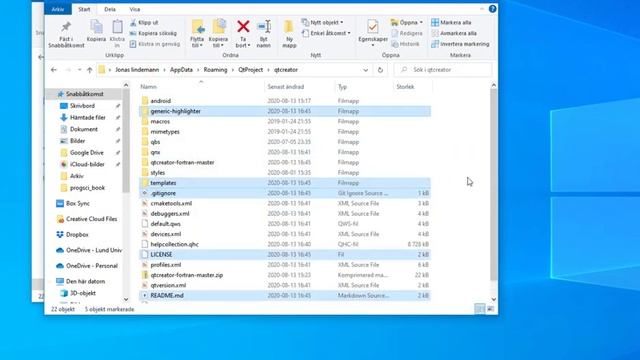Switch to the Dela ribbon tab

[110, 9]
